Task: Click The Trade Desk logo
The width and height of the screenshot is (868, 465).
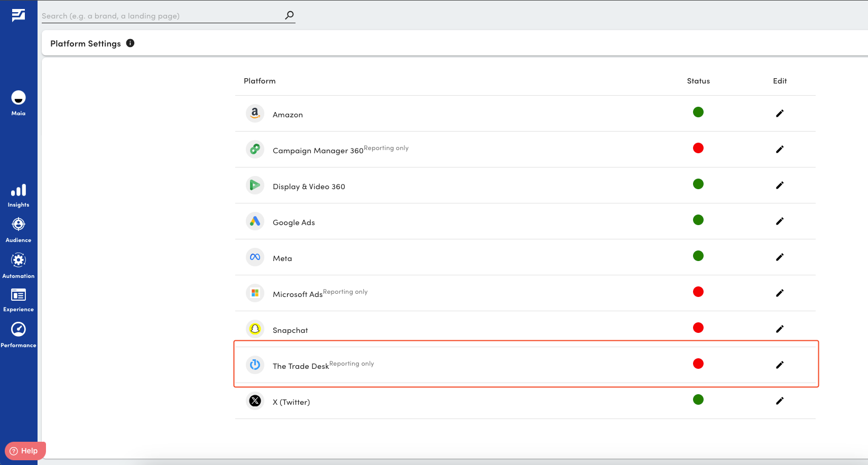Action: pyautogui.click(x=255, y=365)
